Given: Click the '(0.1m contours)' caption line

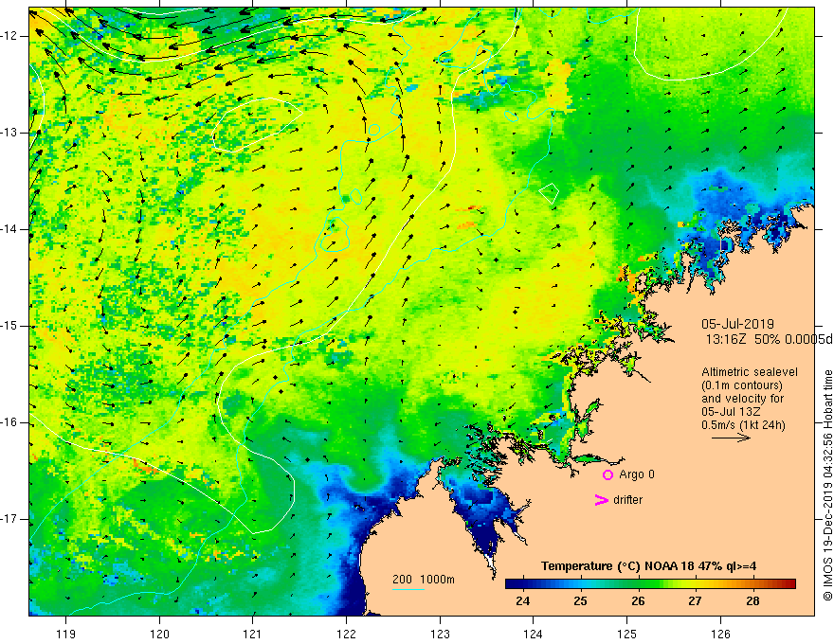Looking at the screenshot, I should click(742, 385).
